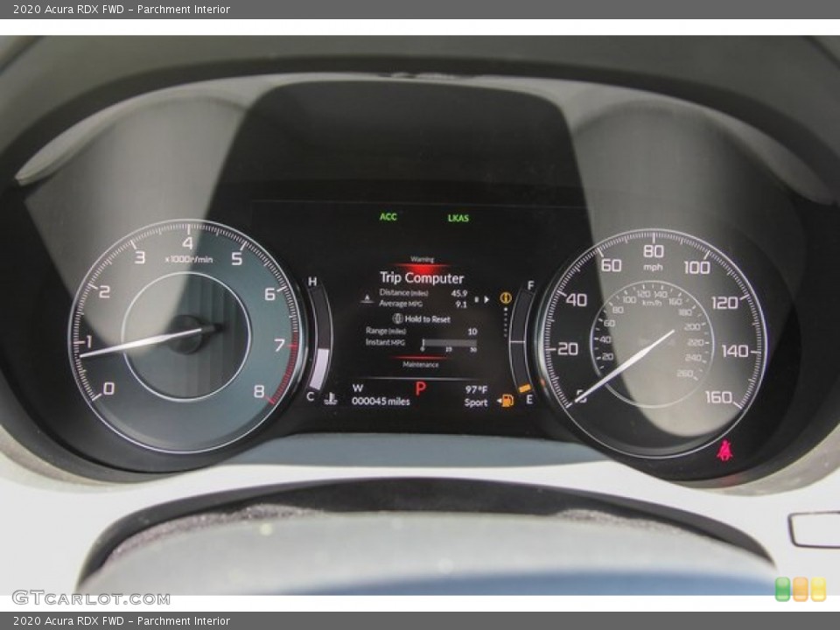This screenshot has height=630, width=840.
Task: Open the Warning tab above Trip Computer
Action: point(422,259)
